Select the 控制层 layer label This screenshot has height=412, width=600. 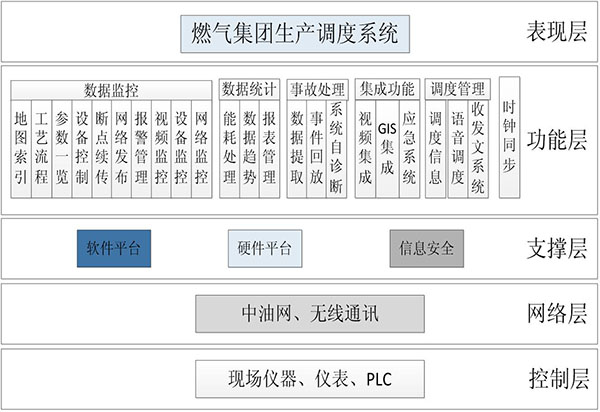pos(559,379)
